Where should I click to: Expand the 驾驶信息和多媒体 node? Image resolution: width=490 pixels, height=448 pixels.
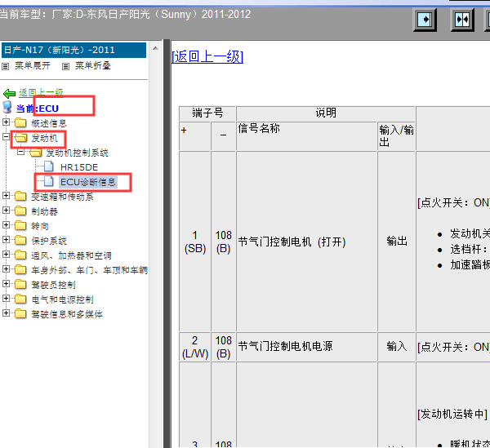click(6, 313)
